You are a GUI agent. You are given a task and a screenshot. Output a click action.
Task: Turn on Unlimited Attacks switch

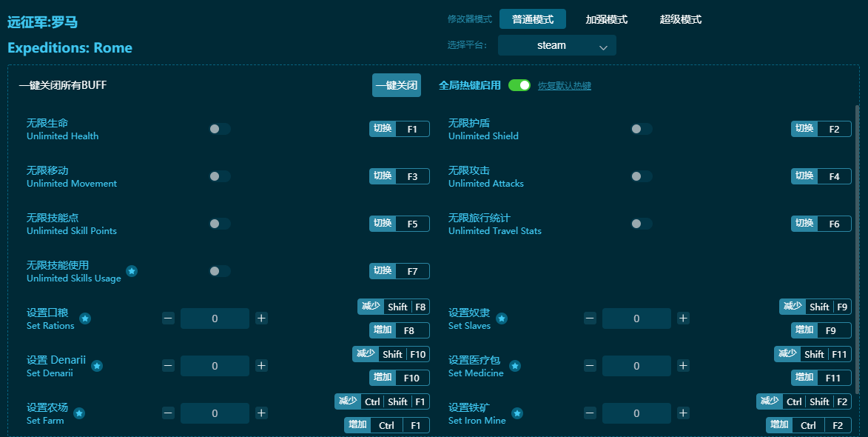(x=641, y=176)
